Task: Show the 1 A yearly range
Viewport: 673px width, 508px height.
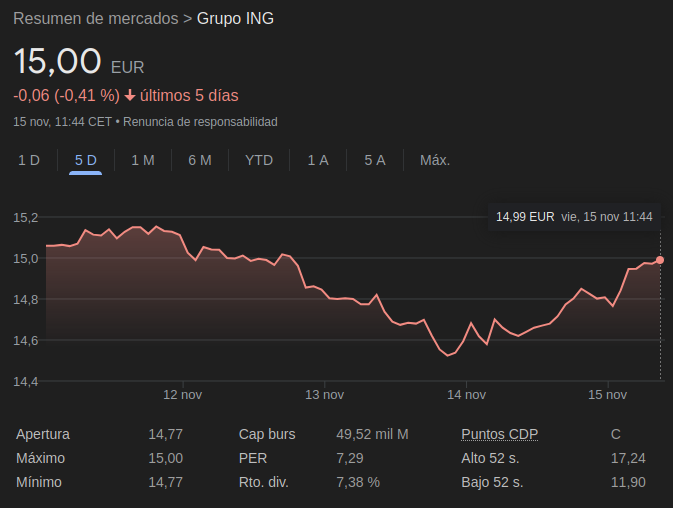Action: pos(318,160)
